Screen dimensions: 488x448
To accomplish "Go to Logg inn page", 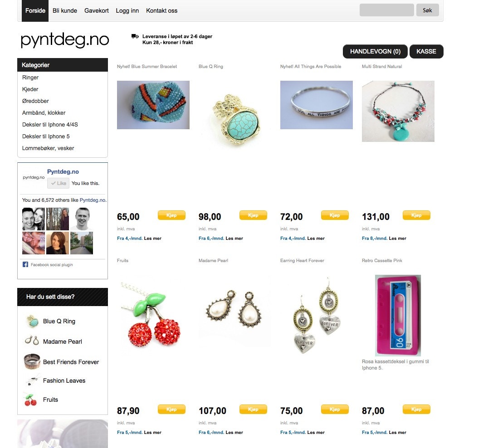I will pos(127,10).
